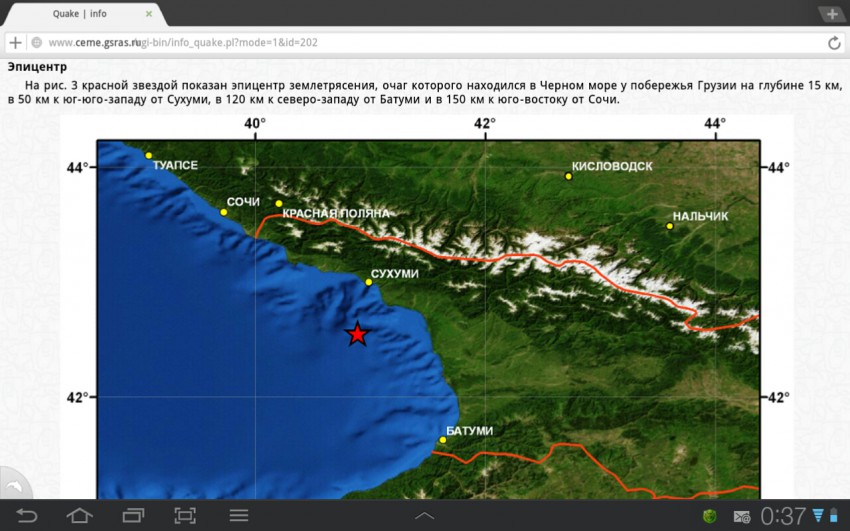Reload the page with the refresh icon
This screenshot has width=850, height=531.
coord(834,43)
